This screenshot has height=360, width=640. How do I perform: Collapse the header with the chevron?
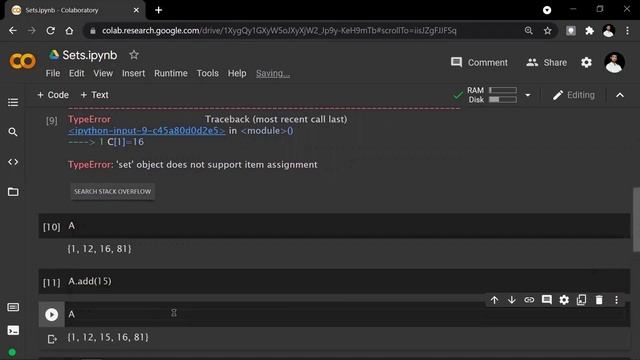[x=620, y=95]
